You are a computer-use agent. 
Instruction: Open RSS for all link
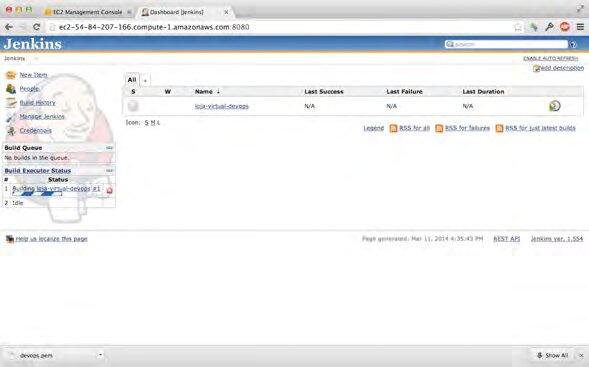[414, 128]
